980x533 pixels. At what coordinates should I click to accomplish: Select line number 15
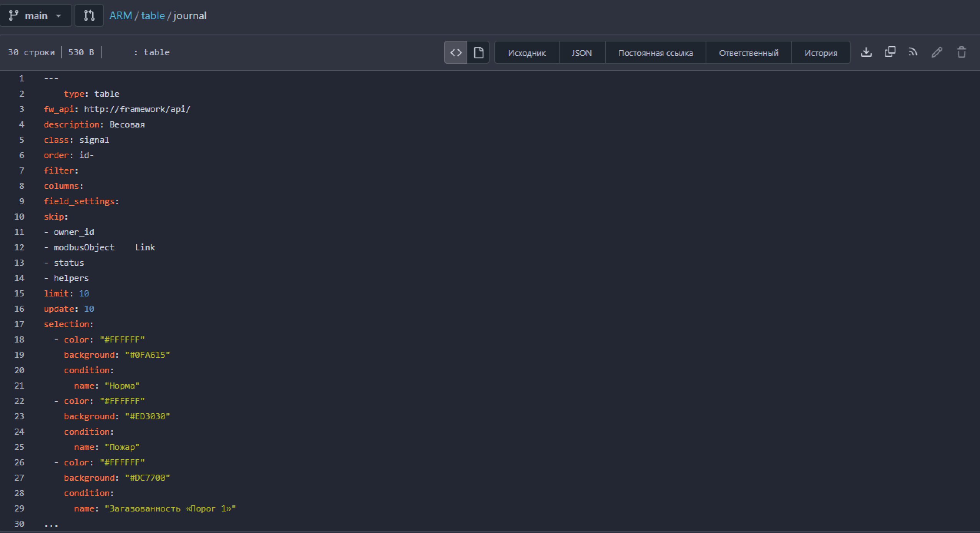coord(19,293)
